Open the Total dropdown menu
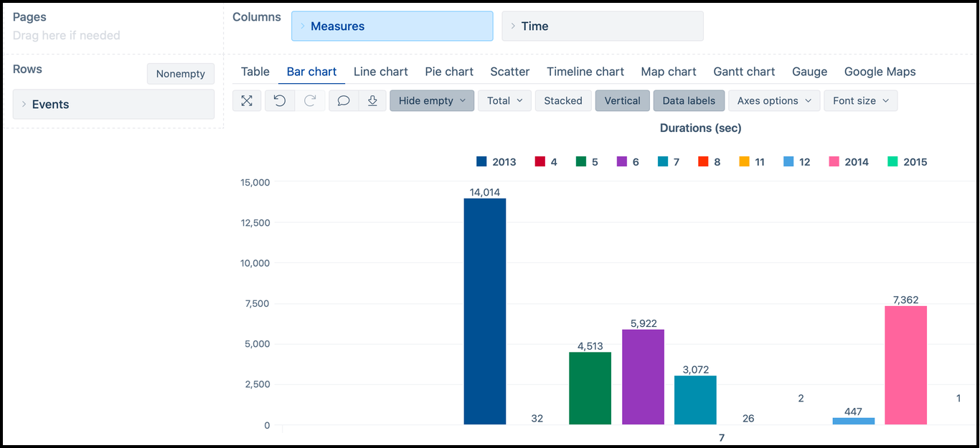 pyautogui.click(x=504, y=101)
